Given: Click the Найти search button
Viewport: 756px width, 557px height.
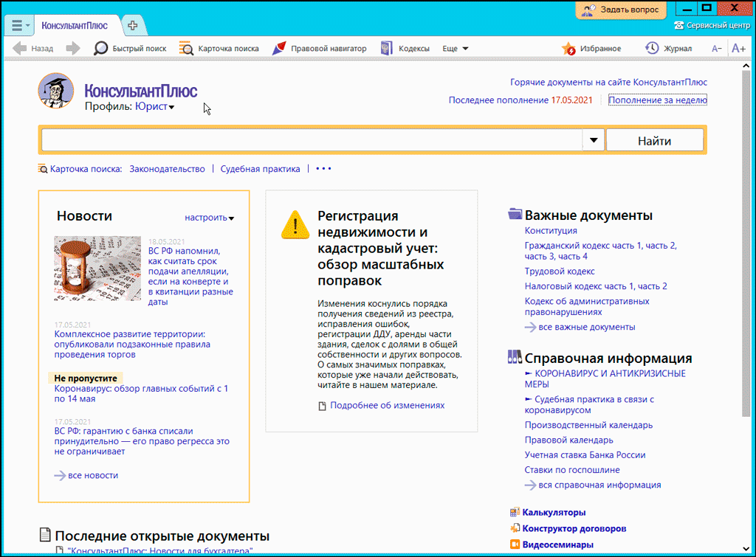Looking at the screenshot, I should click(654, 141).
